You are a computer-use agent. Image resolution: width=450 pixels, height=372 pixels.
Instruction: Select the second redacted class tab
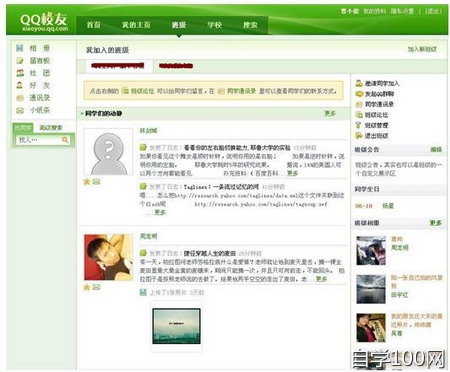pos(176,66)
